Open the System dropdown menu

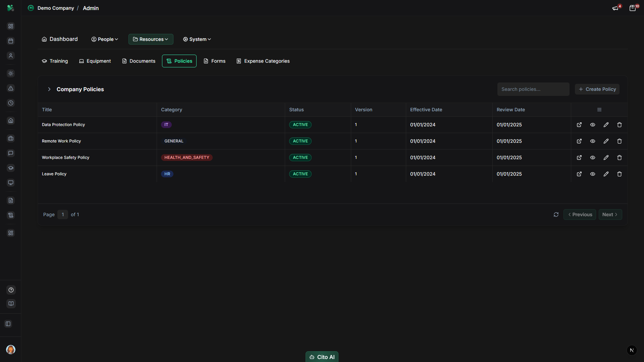click(197, 39)
